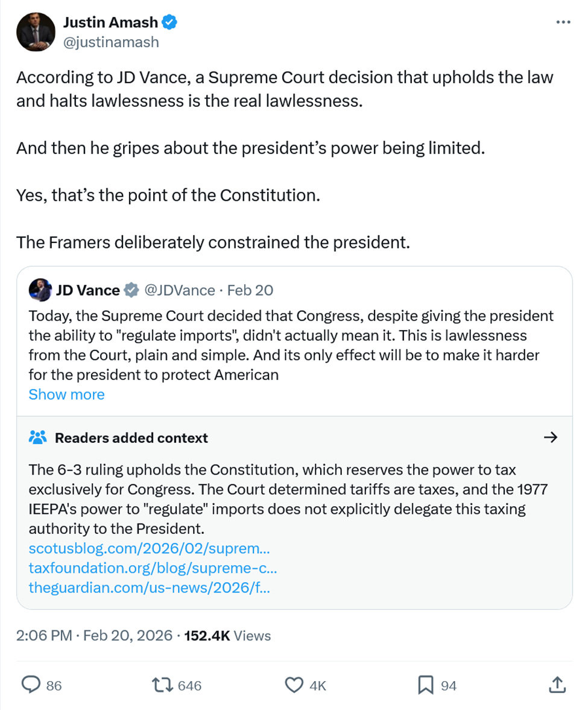This screenshot has height=710, width=588.
Task: Bookmark this post
Action: (426, 685)
